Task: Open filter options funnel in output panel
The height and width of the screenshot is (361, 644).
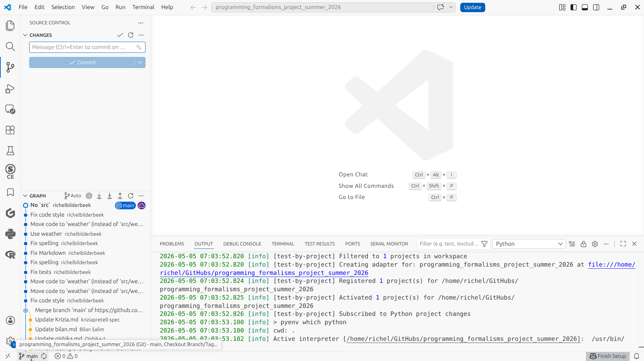Action: [x=485, y=244]
